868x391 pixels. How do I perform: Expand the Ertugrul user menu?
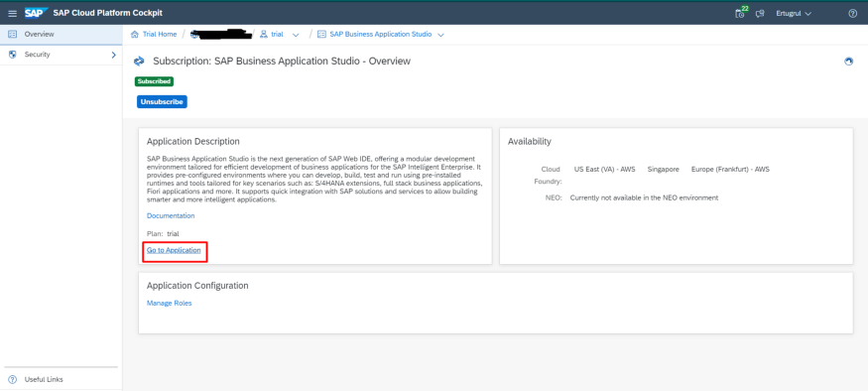coord(794,13)
